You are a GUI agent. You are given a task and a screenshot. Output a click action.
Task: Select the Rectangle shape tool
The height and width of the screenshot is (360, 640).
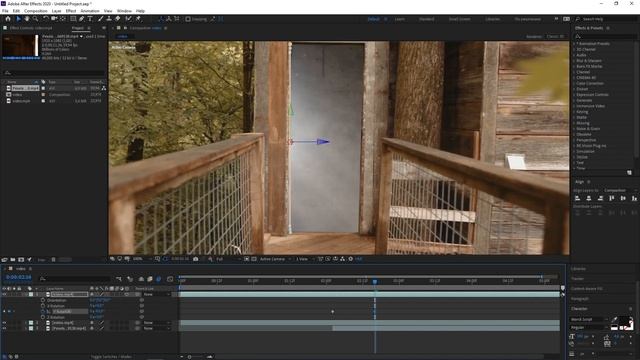pos(73,19)
